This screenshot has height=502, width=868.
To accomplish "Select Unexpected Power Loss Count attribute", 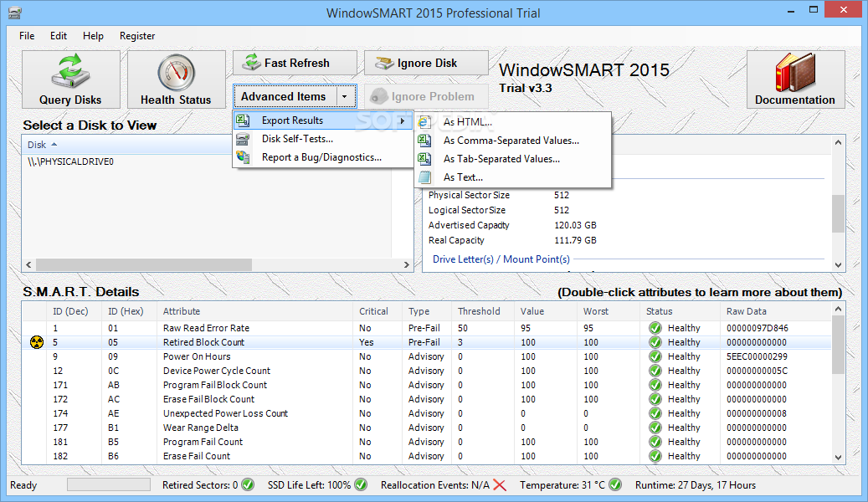I will [225, 413].
